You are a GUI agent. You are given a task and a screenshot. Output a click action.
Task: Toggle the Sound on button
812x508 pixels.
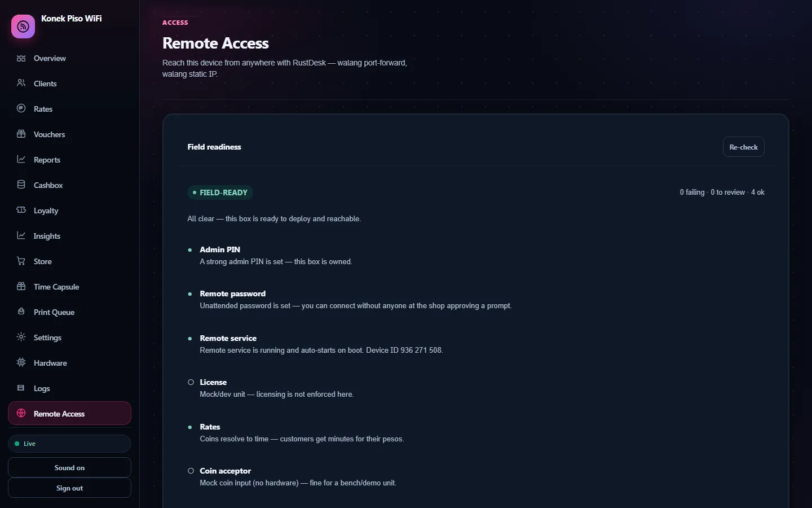pos(69,467)
